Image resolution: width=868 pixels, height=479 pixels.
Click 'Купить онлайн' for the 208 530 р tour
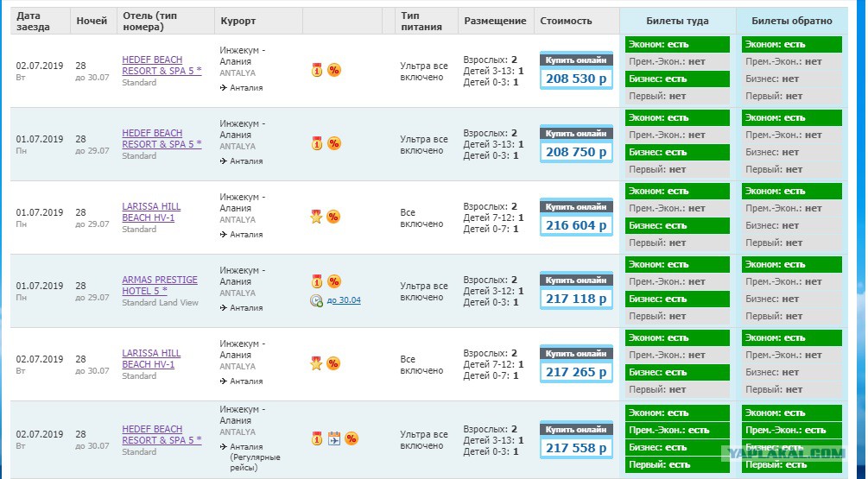[576, 60]
